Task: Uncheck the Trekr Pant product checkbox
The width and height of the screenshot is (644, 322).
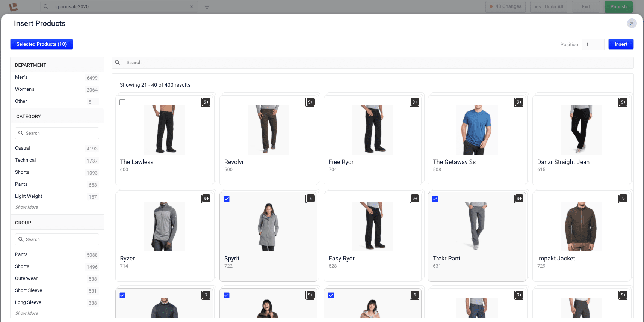Action: click(435, 199)
